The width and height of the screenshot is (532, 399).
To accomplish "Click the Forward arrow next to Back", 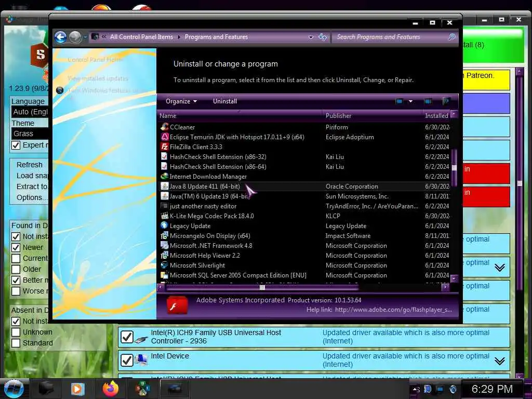I will (75, 37).
